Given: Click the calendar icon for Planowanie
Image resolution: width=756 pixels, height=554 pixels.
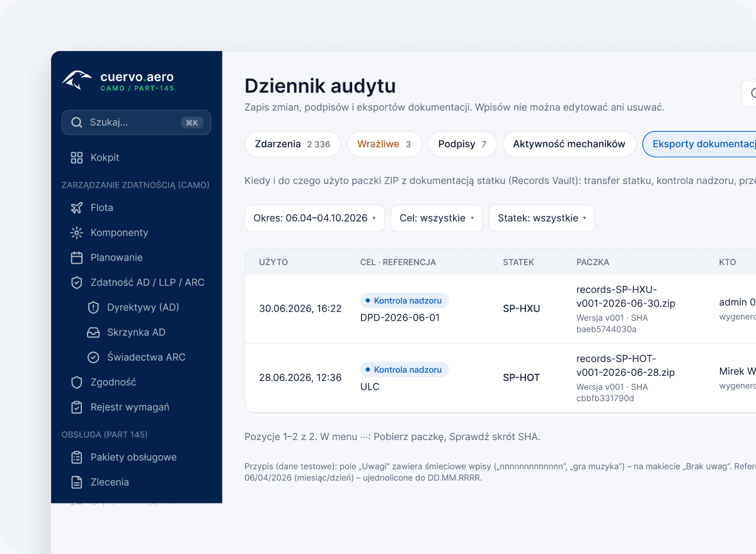Looking at the screenshot, I should 77,257.
